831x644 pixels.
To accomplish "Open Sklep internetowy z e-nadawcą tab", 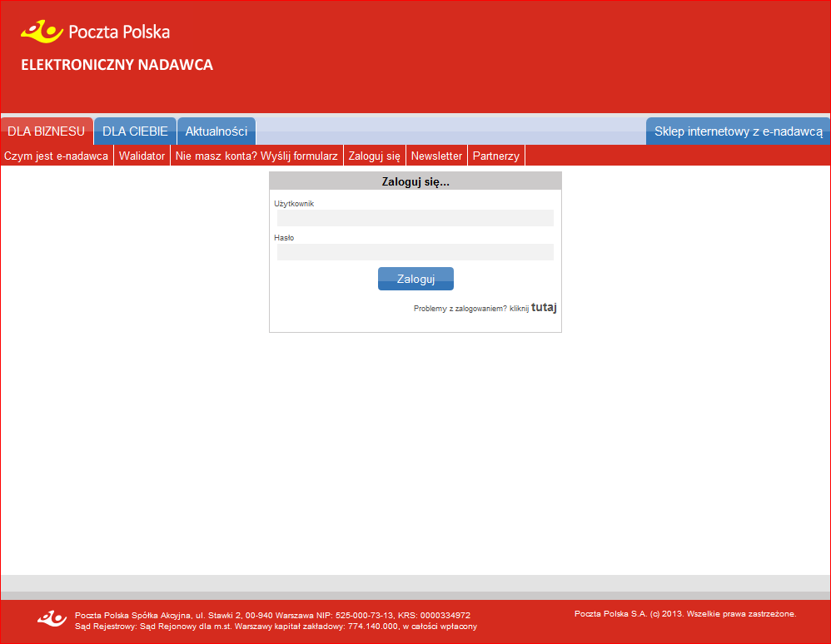I will tap(739, 131).
